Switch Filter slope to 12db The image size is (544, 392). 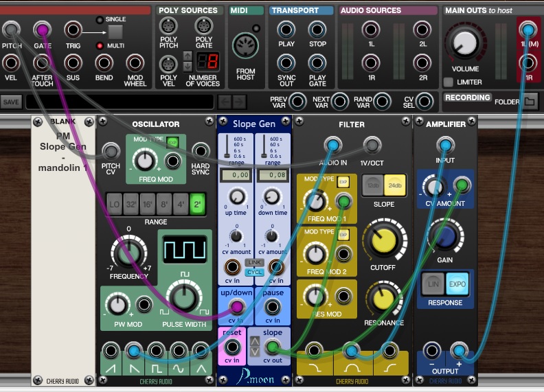(x=374, y=184)
